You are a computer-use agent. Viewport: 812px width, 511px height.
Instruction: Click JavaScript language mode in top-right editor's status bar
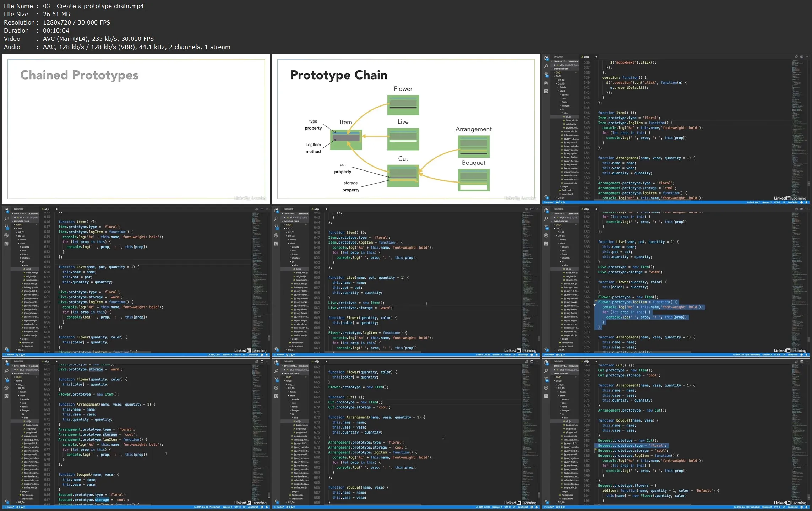click(x=792, y=202)
